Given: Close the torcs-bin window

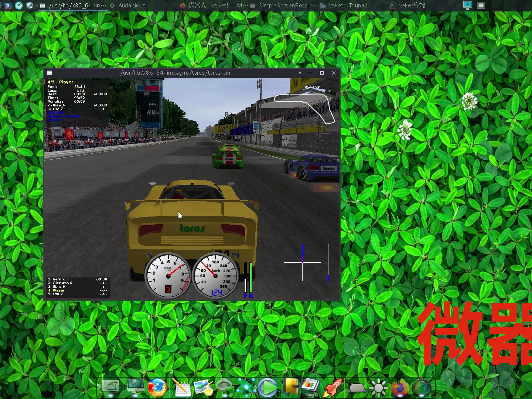Looking at the screenshot, I should pyautogui.click(x=334, y=73).
